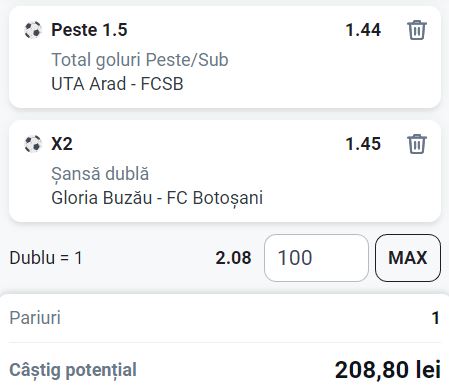Focus the stake field showing 100
449x385 pixels.
pyautogui.click(x=316, y=258)
